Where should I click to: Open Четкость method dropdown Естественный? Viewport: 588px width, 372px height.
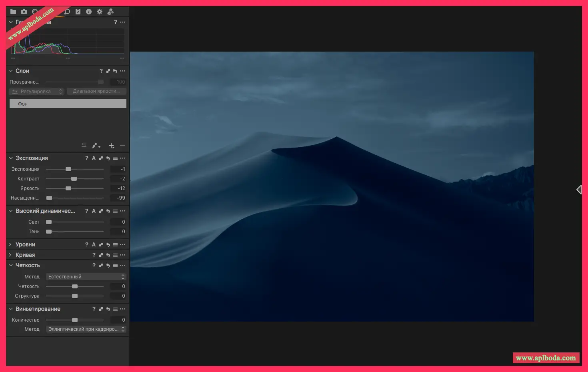click(86, 277)
